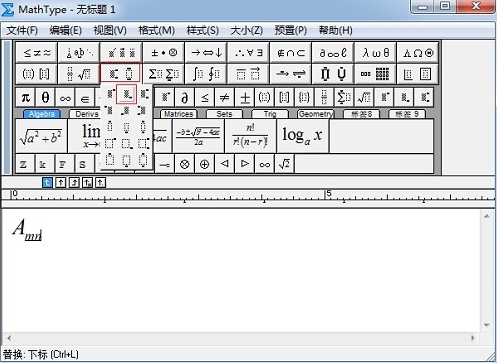Viewport: 497px width, 363px height.
Task: Open the set theory symbols palette (∉∩⊂)
Action: [290, 53]
